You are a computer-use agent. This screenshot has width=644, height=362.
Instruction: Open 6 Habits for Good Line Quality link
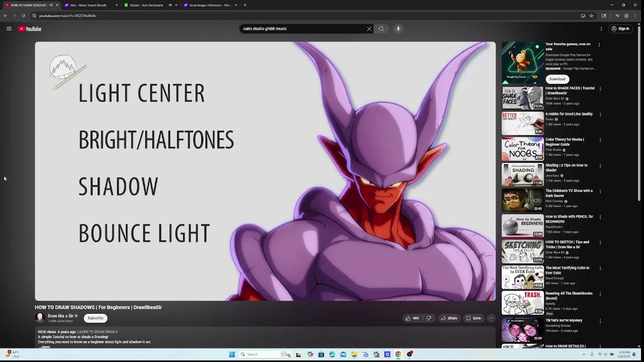click(x=569, y=114)
